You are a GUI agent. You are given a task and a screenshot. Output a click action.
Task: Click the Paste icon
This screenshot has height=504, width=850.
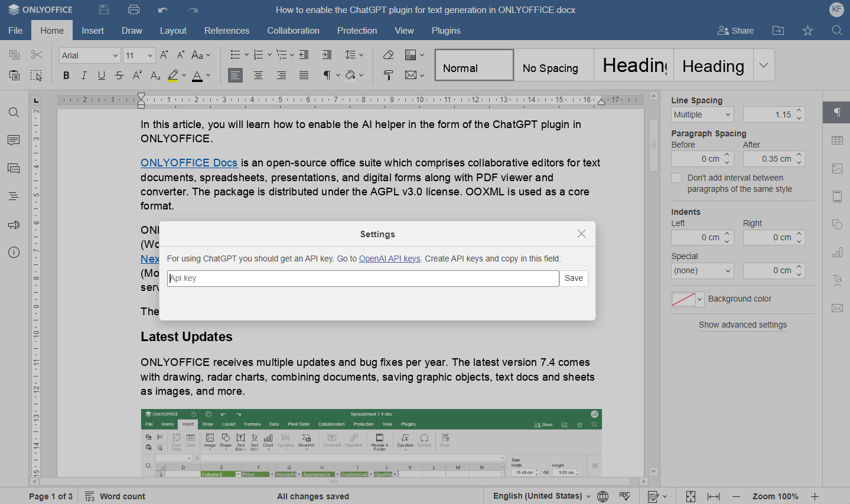tap(14, 76)
